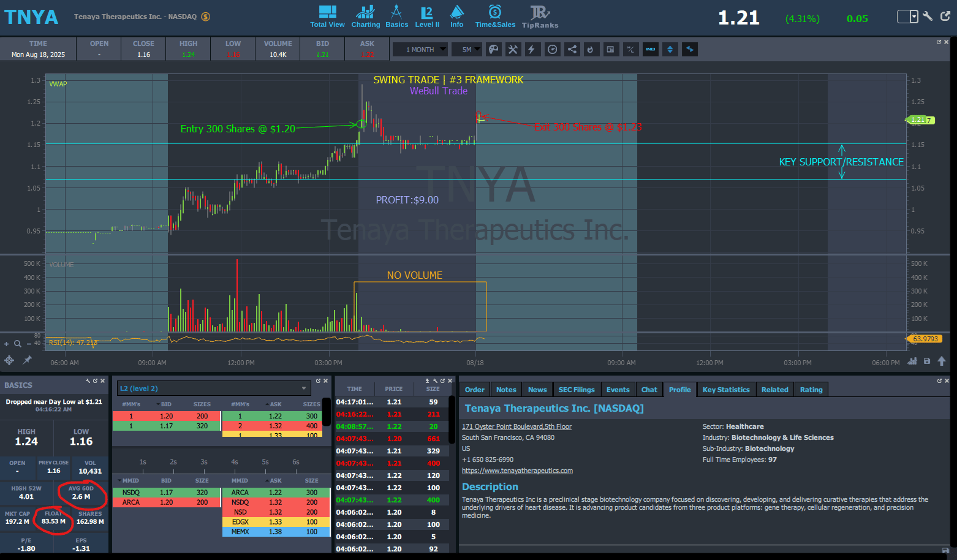This screenshot has height=560, width=957.
Task: Open the Total View layout
Action: coord(327,17)
